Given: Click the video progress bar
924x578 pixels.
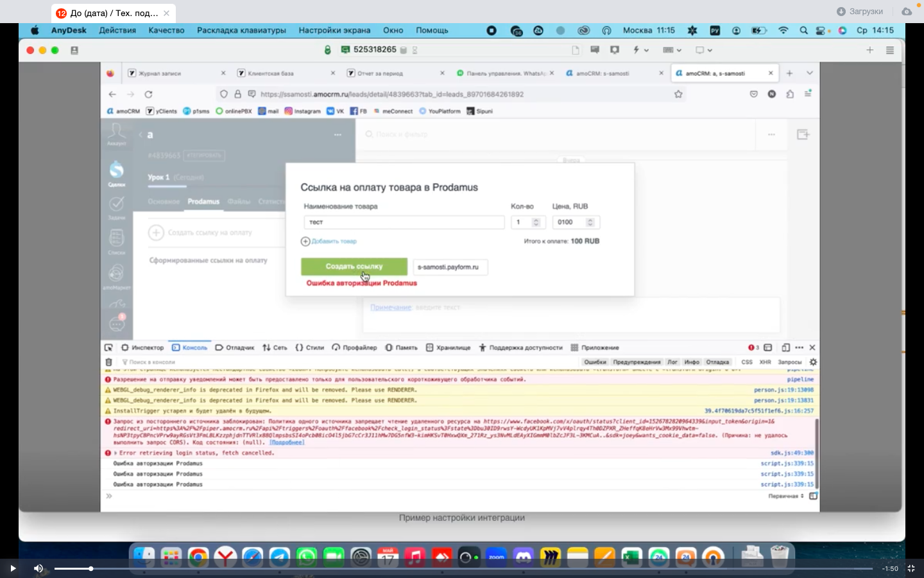Looking at the screenshot, I should click(x=463, y=568).
